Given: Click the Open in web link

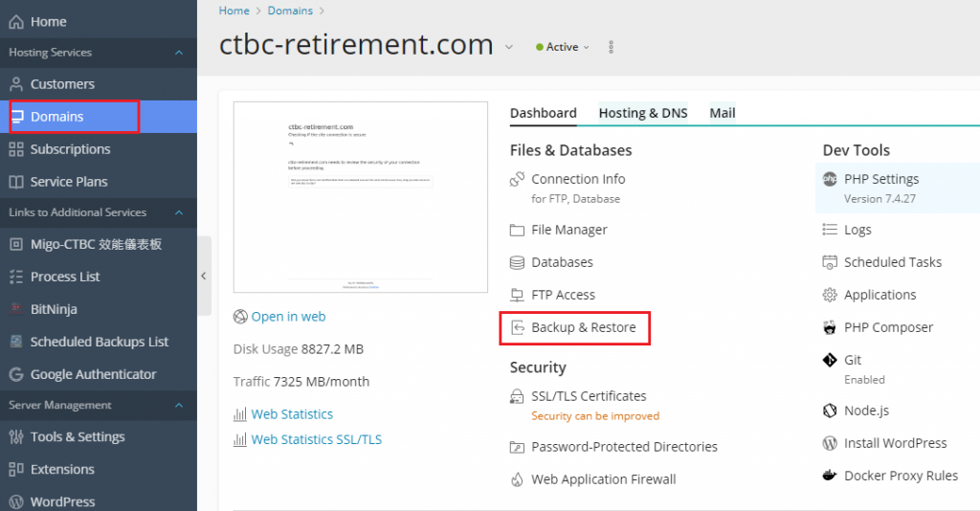Looking at the screenshot, I should coord(288,317).
